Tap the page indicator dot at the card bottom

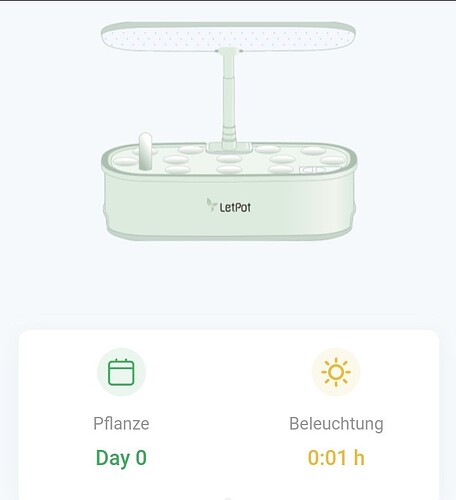pos(228,499)
